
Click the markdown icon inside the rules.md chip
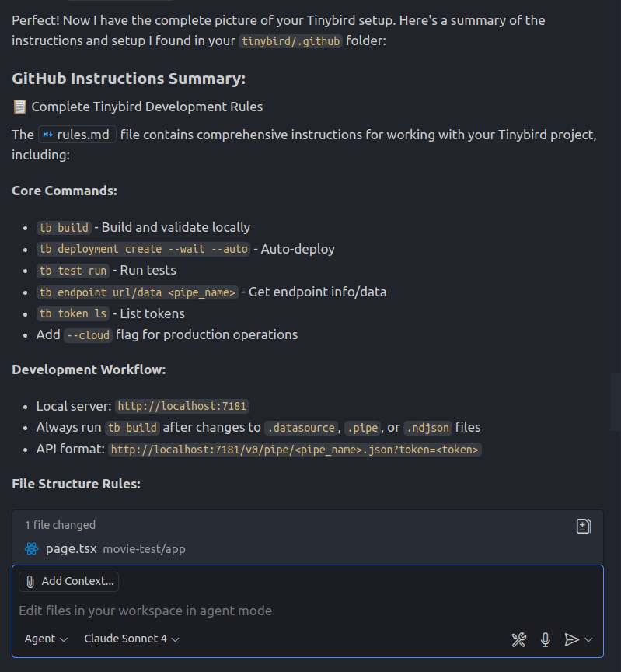click(47, 134)
